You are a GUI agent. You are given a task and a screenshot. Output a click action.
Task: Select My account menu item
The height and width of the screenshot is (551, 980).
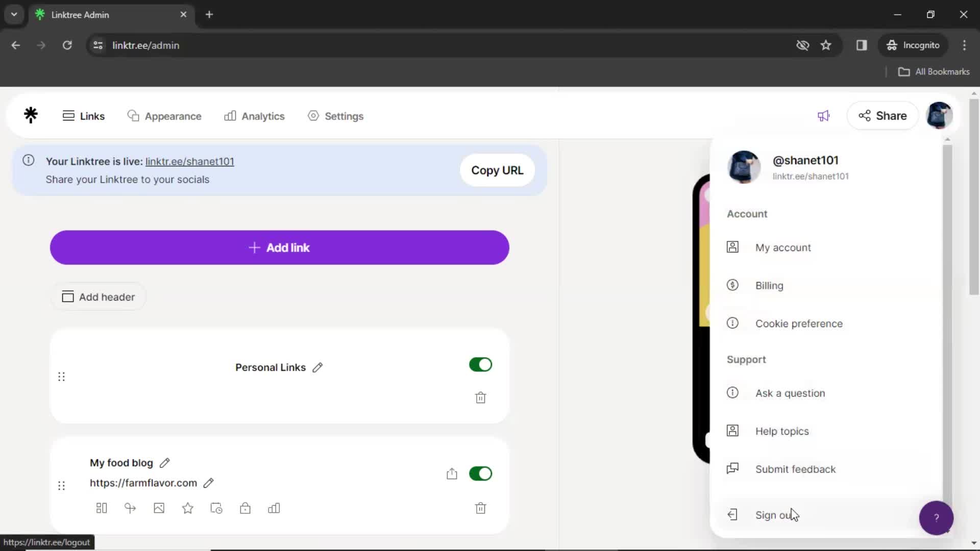827,247
